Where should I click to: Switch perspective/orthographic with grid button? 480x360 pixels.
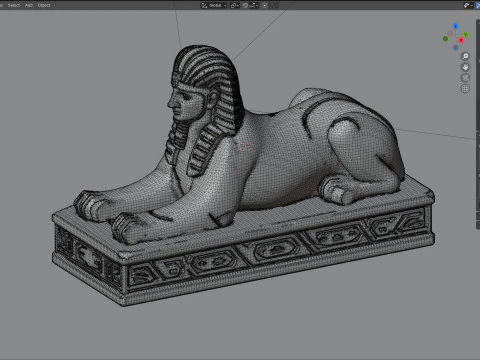tap(465, 88)
